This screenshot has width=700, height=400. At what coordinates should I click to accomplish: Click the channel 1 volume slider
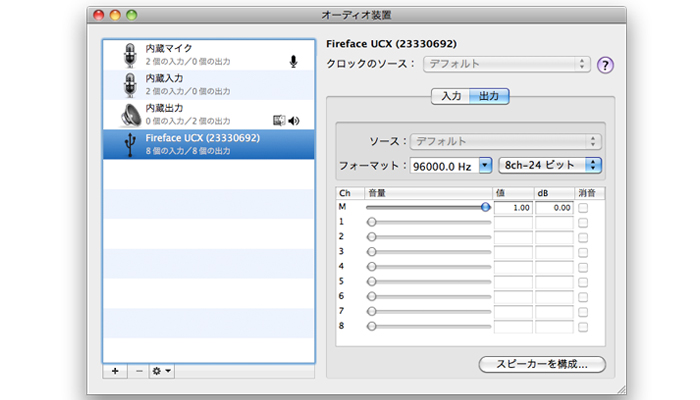point(429,222)
